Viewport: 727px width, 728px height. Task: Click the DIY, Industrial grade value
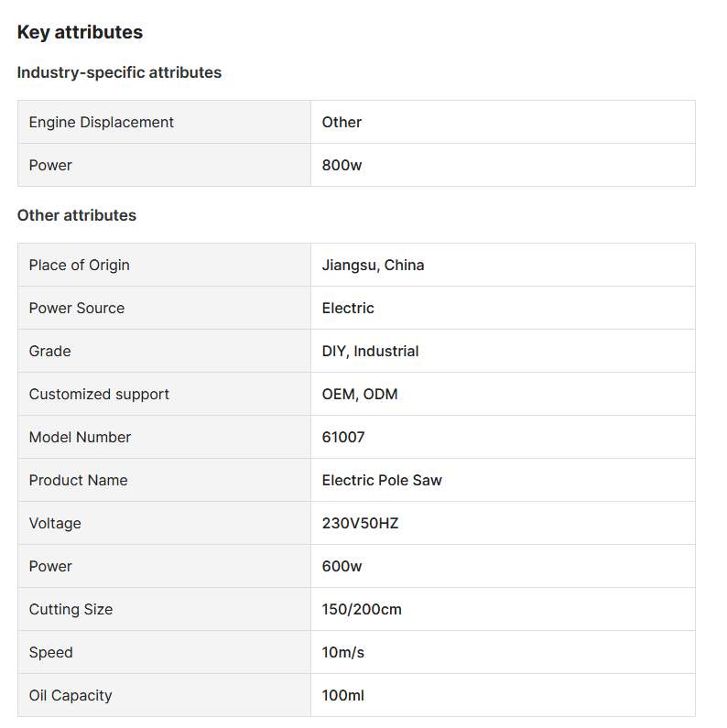370,351
